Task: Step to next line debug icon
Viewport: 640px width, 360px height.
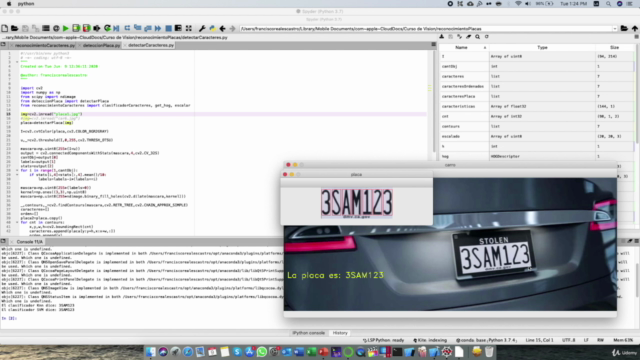Action: 127,29
